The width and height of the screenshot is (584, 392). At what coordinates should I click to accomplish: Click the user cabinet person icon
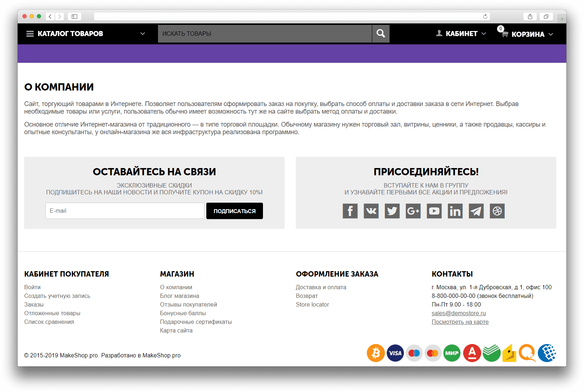(439, 33)
